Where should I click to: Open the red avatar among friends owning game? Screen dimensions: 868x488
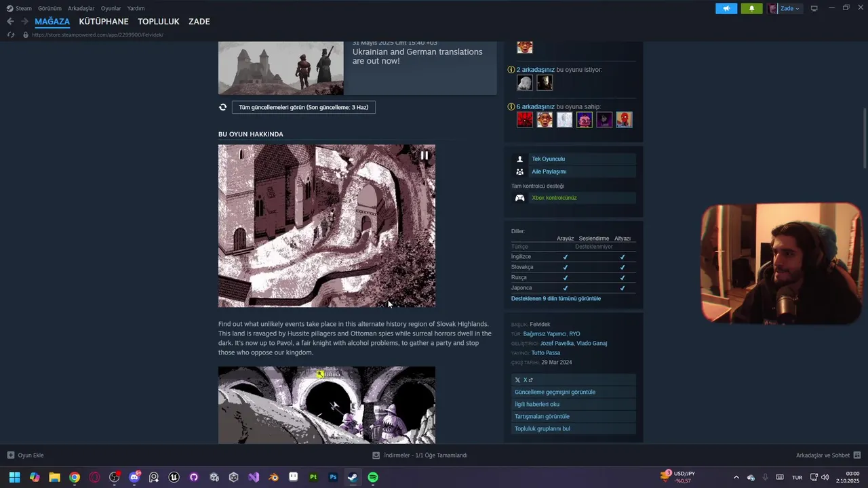(525, 120)
